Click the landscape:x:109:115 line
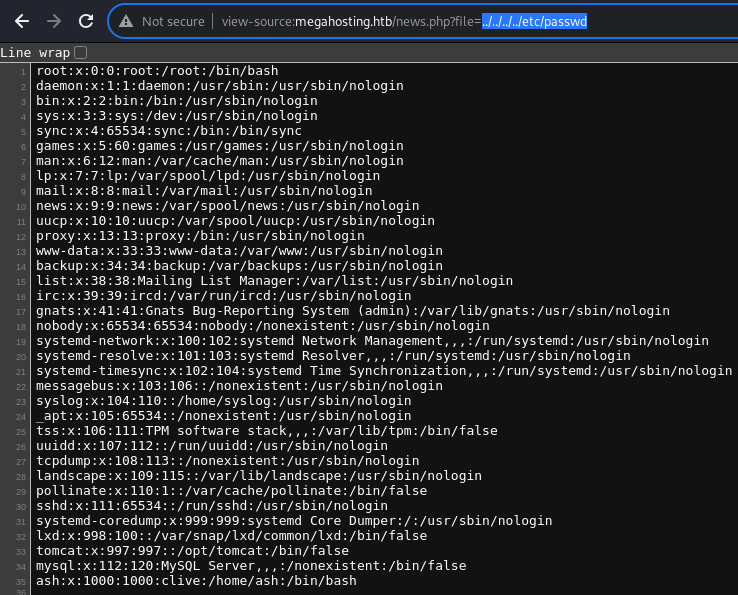 click(259, 476)
